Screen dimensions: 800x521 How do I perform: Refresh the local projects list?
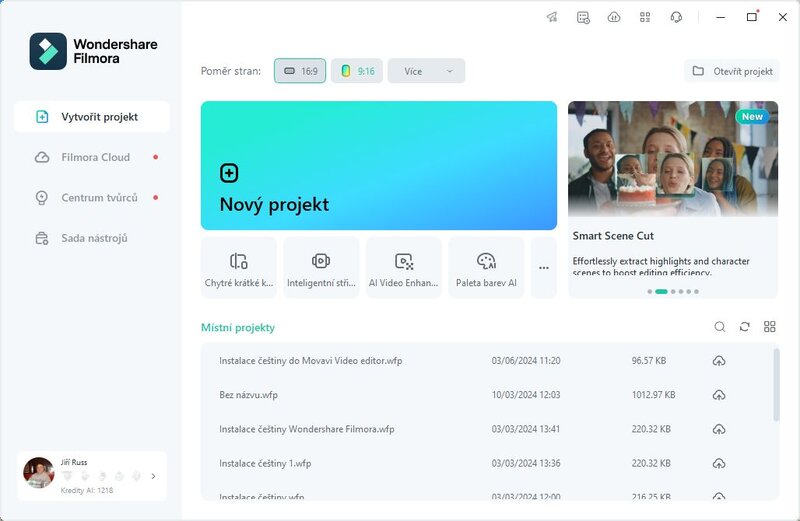744,327
